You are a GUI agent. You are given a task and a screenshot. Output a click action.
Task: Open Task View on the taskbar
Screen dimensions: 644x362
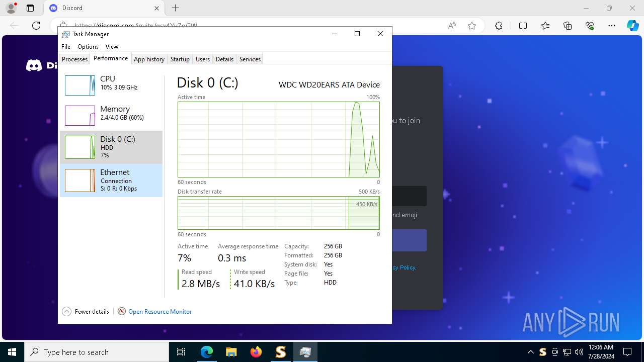coord(181,352)
